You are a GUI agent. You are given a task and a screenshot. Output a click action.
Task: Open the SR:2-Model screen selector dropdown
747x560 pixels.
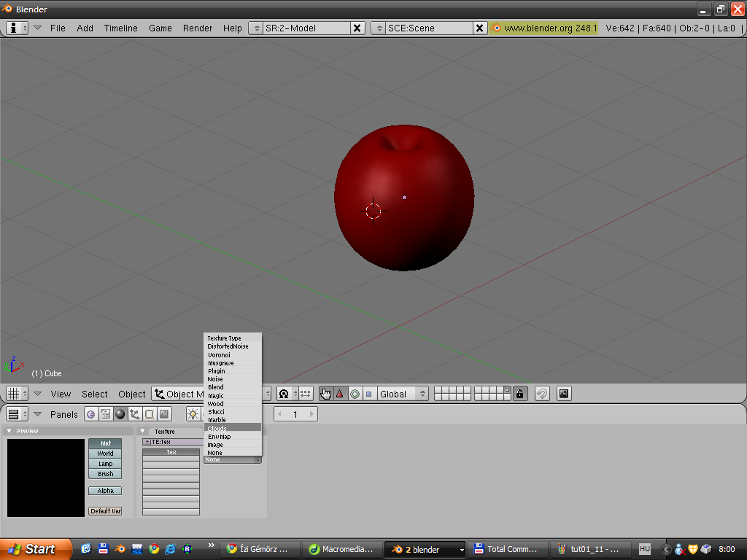pos(255,28)
